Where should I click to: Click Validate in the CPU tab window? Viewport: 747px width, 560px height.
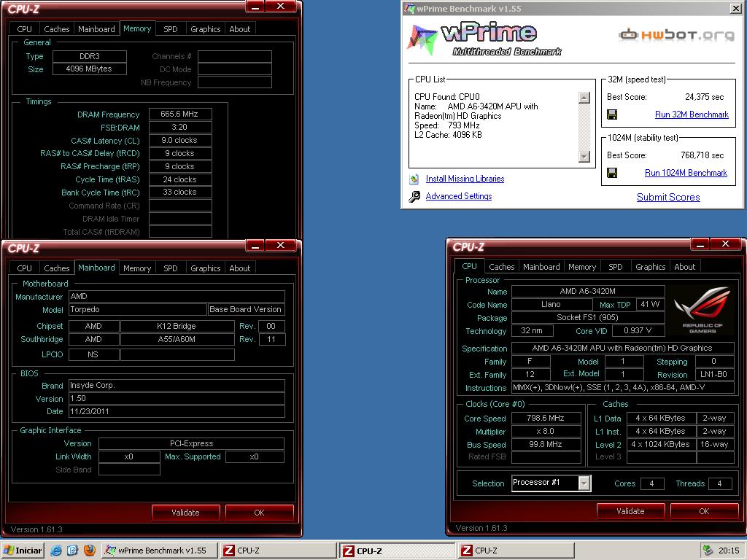[630, 511]
